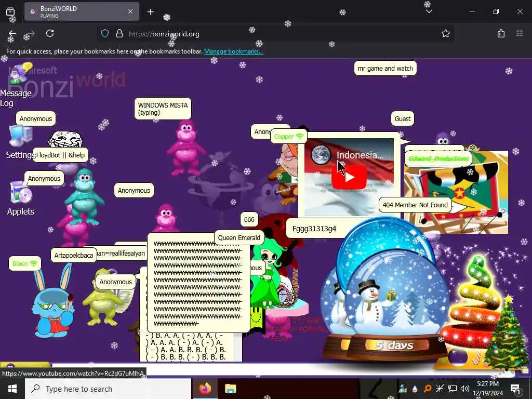
Task: Show site security padlock info
Action: [x=119, y=33]
